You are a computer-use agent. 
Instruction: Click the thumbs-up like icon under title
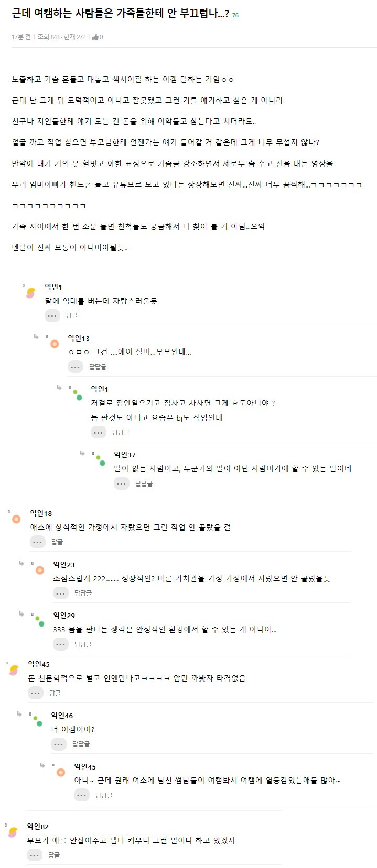(95, 37)
